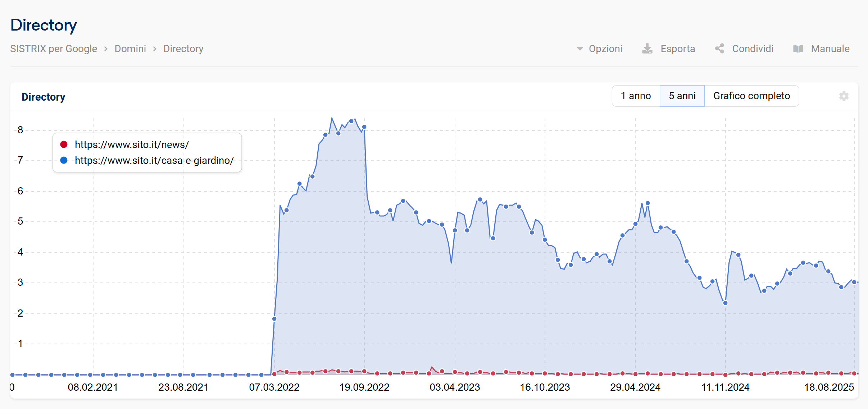Viewport: 868px width, 409px height.
Task: Open the chart settings gear icon
Action: point(844,96)
